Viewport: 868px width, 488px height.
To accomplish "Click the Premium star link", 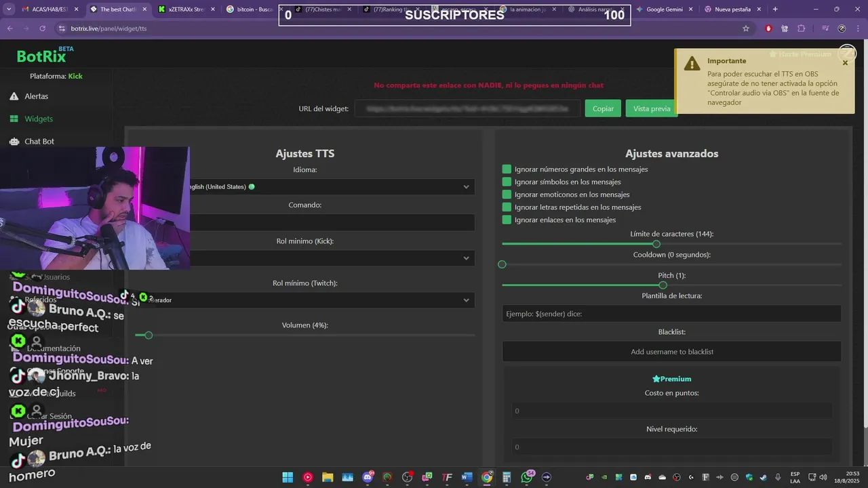I will click(671, 379).
